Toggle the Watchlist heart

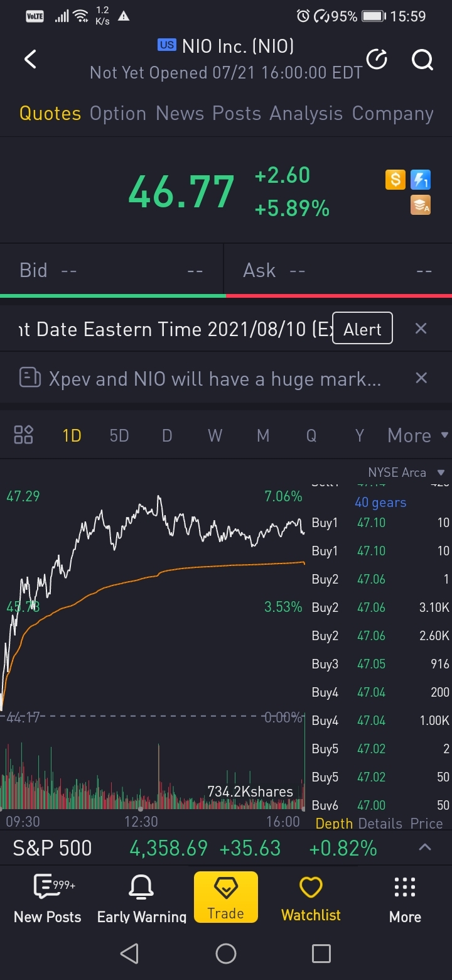coord(311,899)
